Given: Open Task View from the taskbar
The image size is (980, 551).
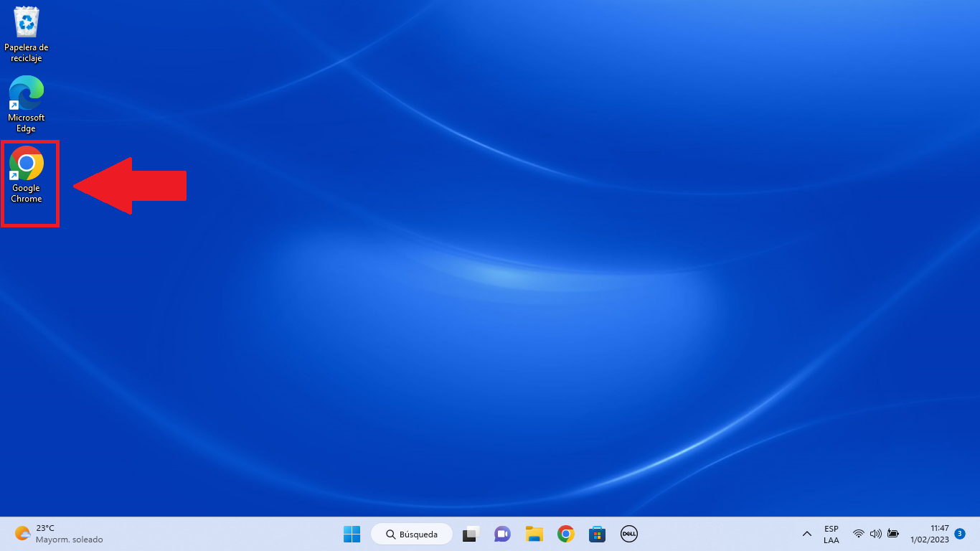Looking at the screenshot, I should 471,534.
